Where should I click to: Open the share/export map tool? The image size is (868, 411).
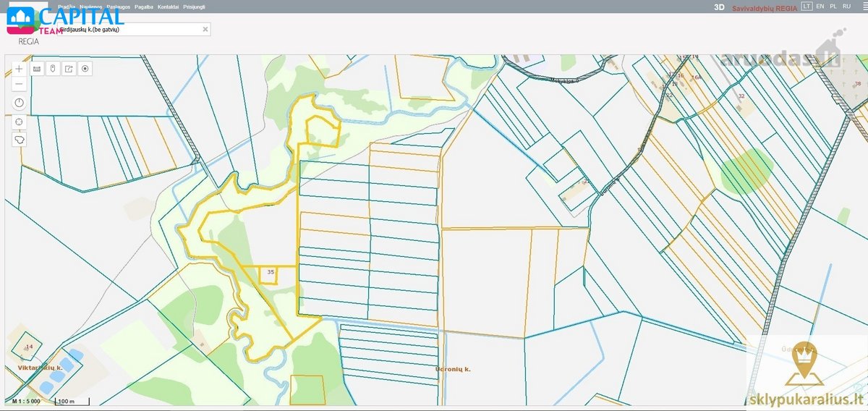69,69
